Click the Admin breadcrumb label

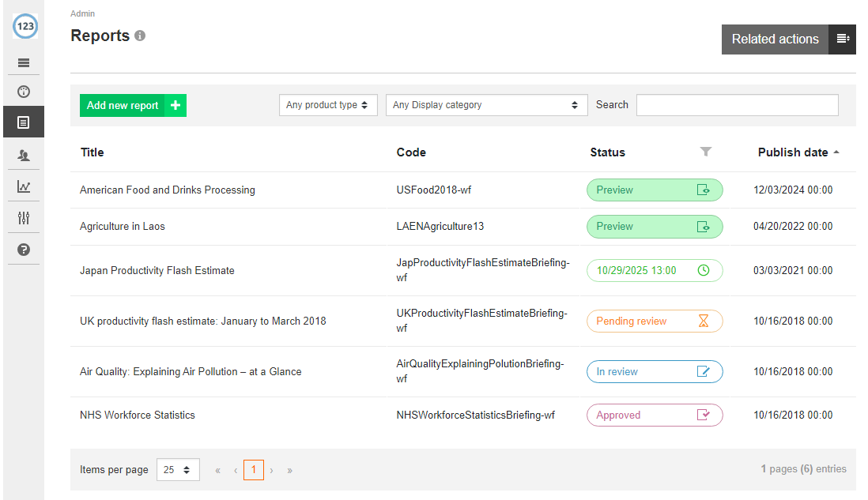click(82, 13)
